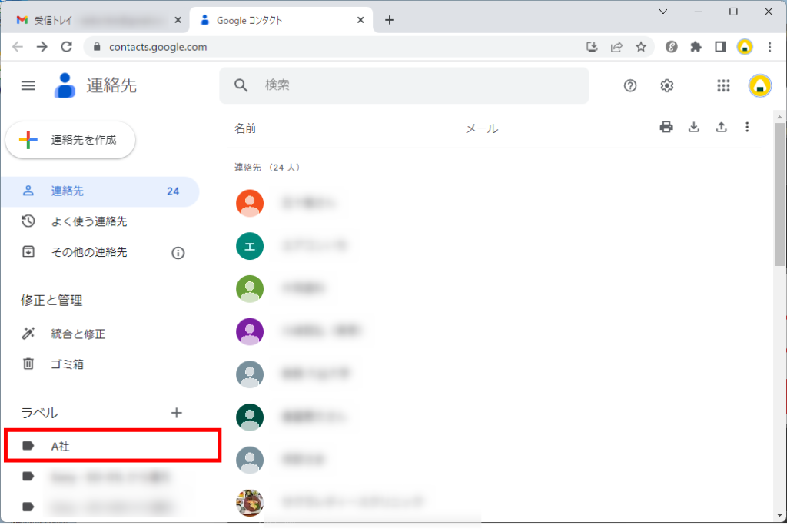Viewport: 787px width, 532px height.
Task: Click the export contacts download icon
Action: point(694,128)
